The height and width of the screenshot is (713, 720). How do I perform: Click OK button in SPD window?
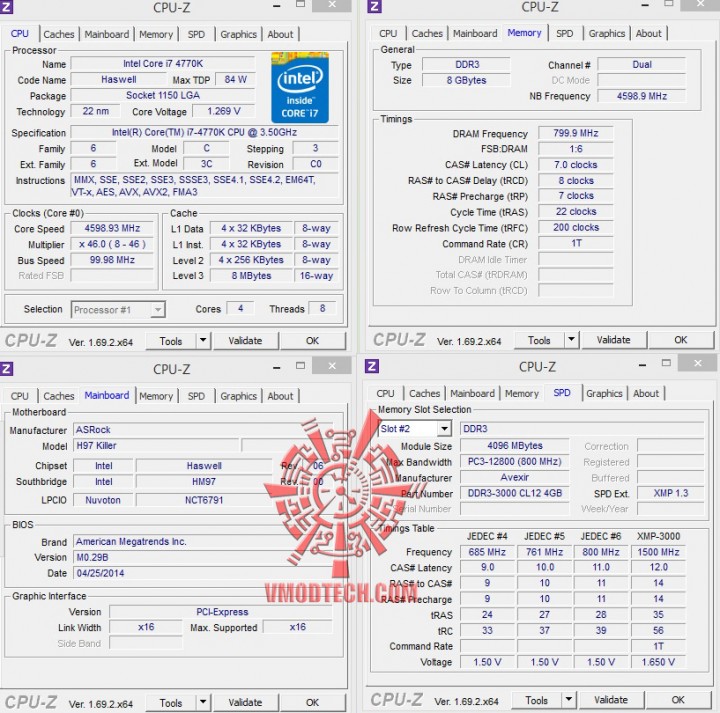[x=678, y=700]
